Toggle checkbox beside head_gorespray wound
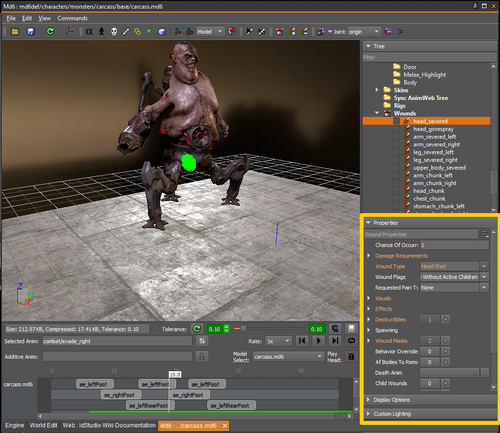The image size is (500, 433). 396,129
